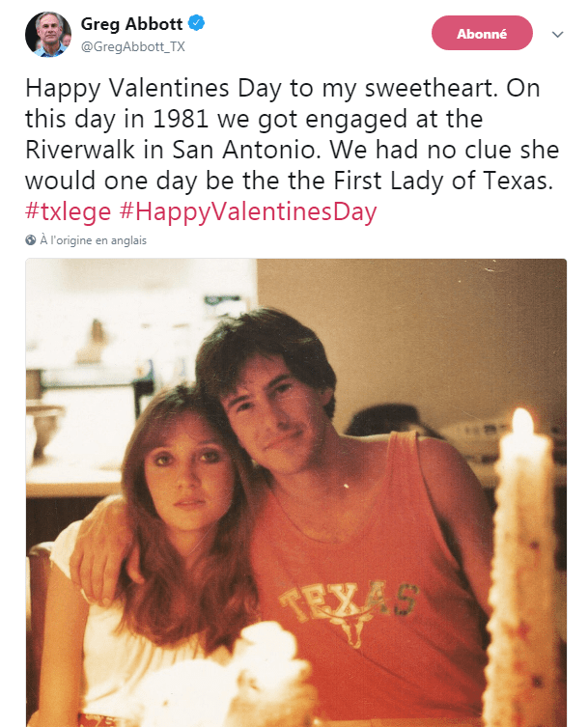588x727 pixels.
Task: Click the "À l'origine en anglais" label
Action: tap(94, 240)
